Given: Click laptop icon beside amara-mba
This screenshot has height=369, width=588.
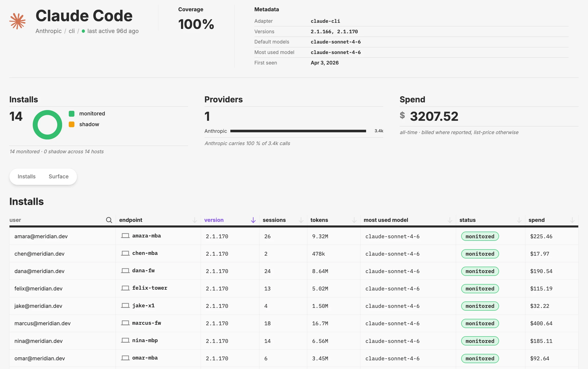Looking at the screenshot, I should (125, 236).
